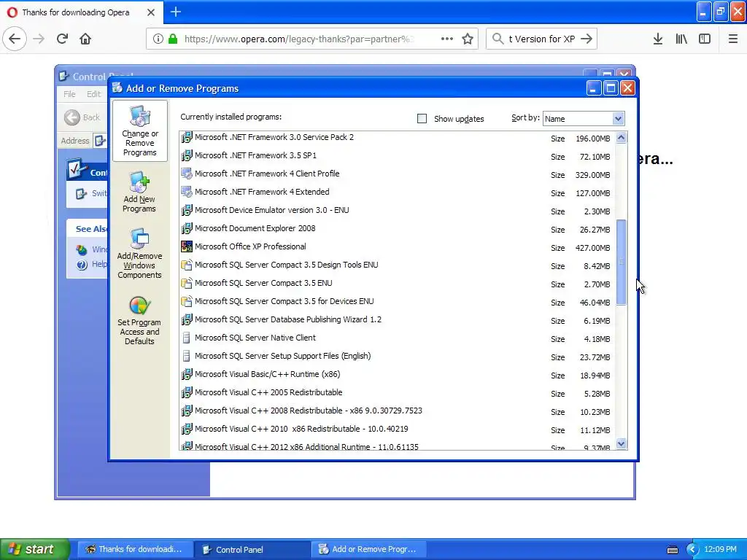This screenshot has height=560, width=747.
Task: Click the taskbar clock showing 12:09 PM
Action: tap(720, 549)
